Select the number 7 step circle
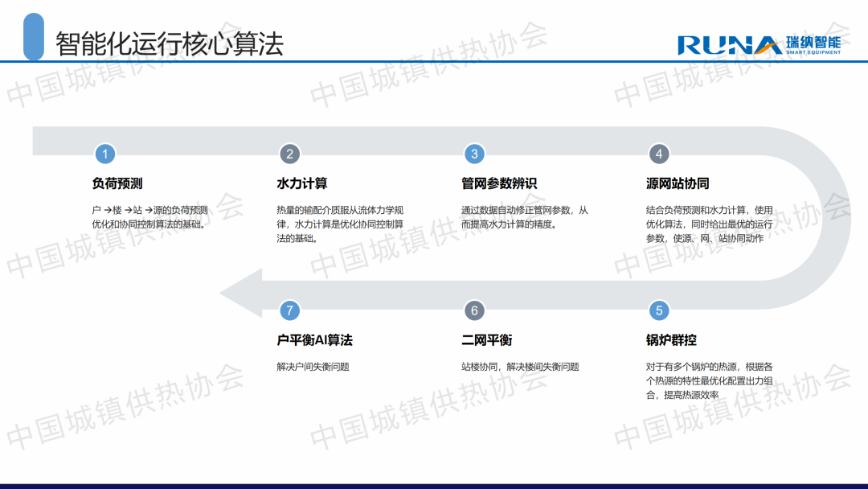Image resolution: width=868 pixels, height=489 pixels. click(x=289, y=310)
